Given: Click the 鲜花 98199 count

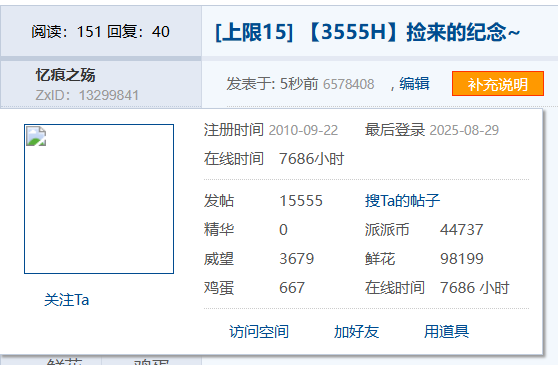Looking at the screenshot, I should tap(462, 259).
